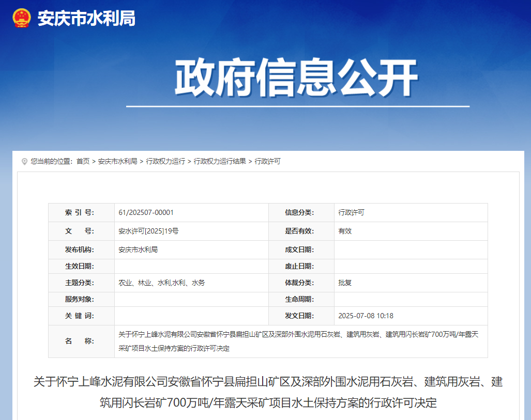Image resolution: width=531 pixels, height=420 pixels.
Task: Click the document name text in 名称 row
Action: 298,341
